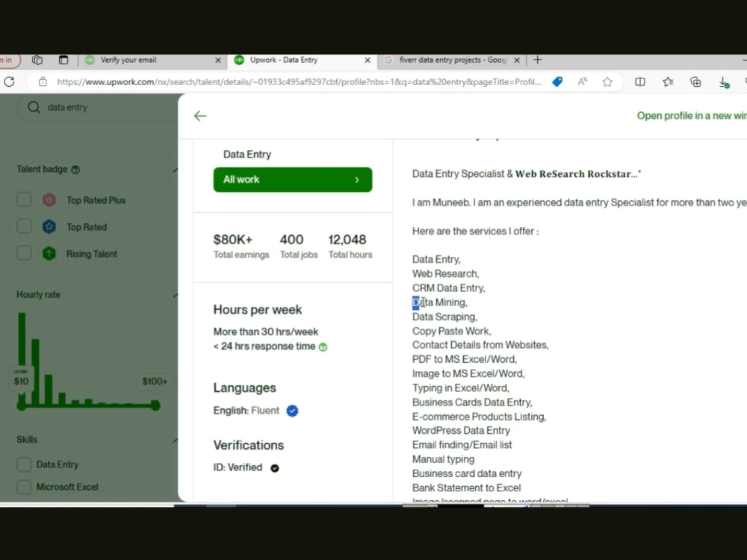Click hourly rate slider maximum handle
747x560 pixels.
click(x=155, y=405)
